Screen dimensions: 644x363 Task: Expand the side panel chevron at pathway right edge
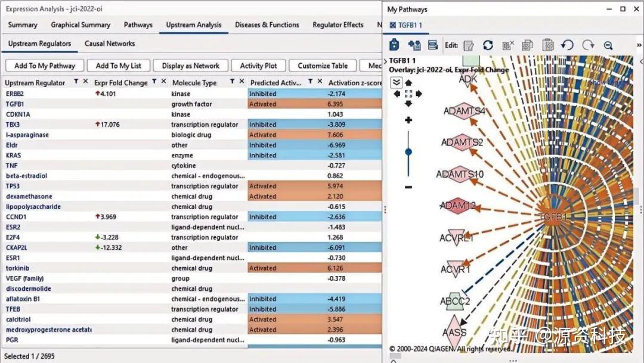click(x=641, y=61)
